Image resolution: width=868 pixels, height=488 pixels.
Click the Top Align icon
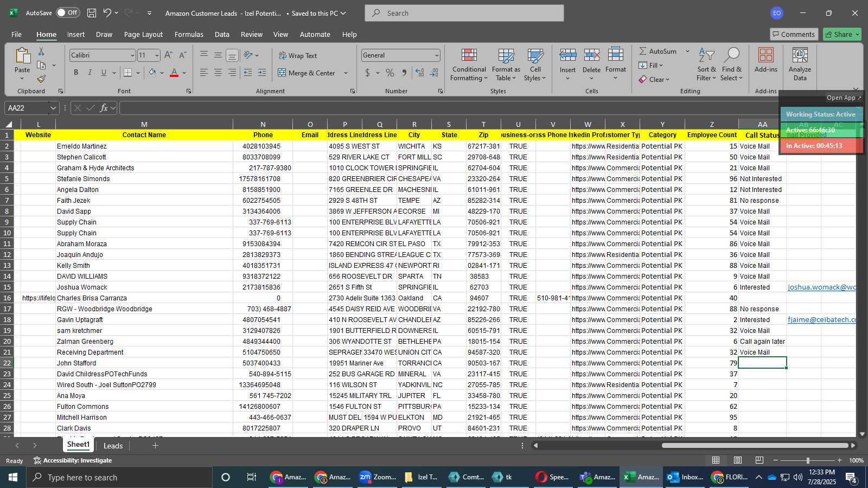(x=204, y=55)
